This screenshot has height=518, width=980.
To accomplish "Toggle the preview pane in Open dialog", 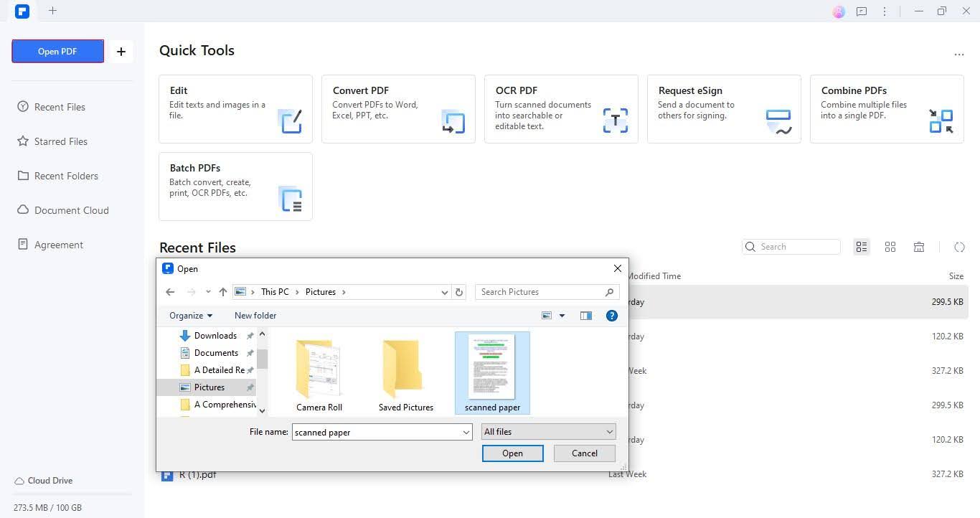I will tap(586, 315).
